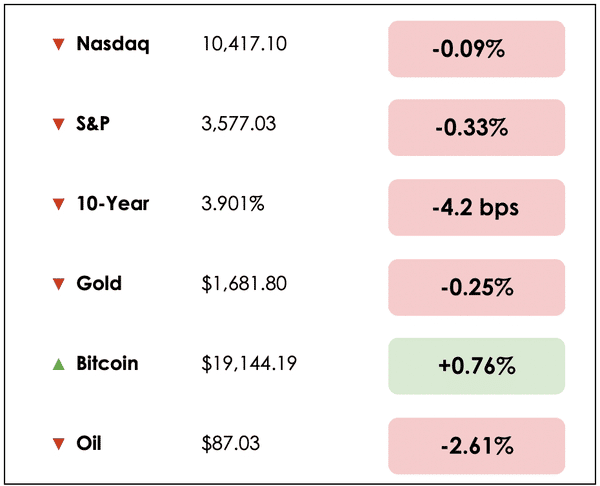Click the Nasdaq -0.09% change badge
Viewport: 600px width, 486px height.
tap(476, 48)
